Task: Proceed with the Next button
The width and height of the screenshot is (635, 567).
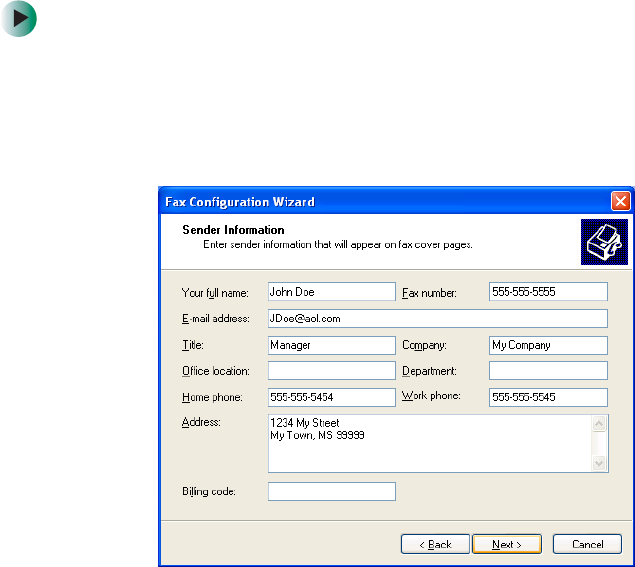Action: tap(507, 544)
